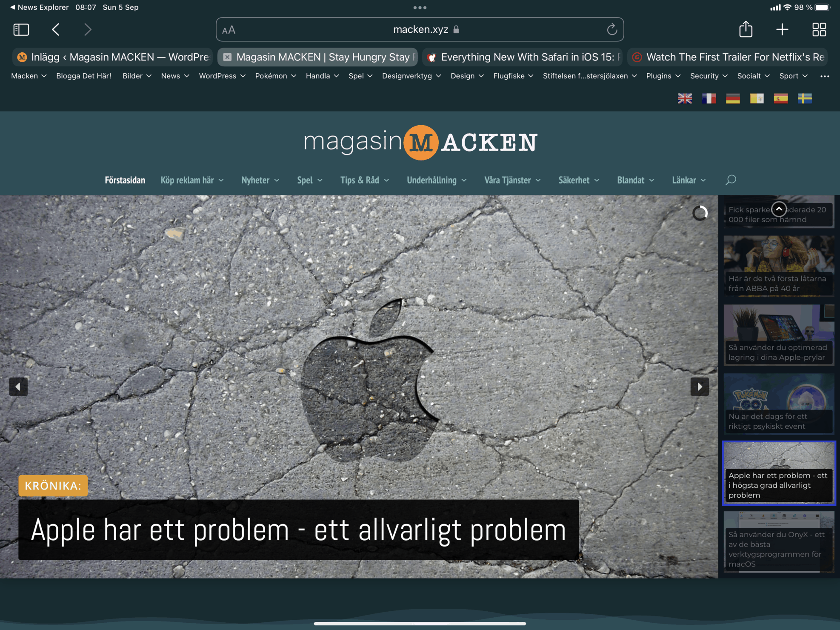Expand the Designverktyg bookmarks folder
This screenshot has height=630, width=840.
(x=411, y=76)
